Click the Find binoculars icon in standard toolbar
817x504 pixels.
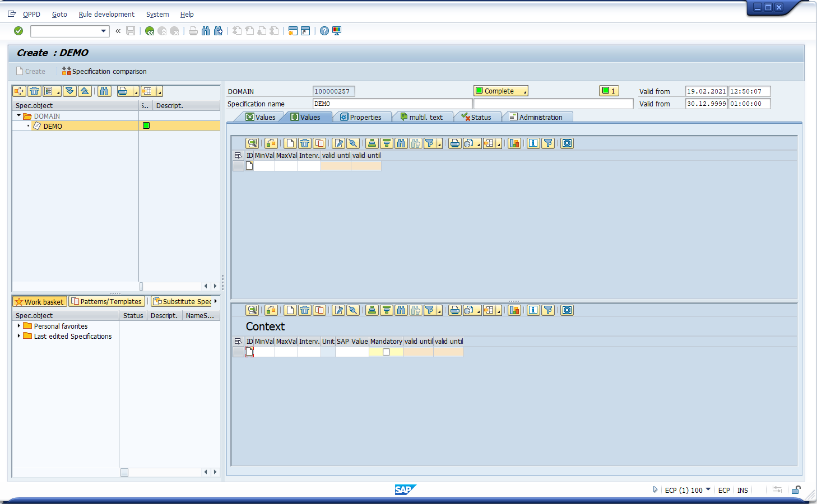pyautogui.click(x=206, y=31)
